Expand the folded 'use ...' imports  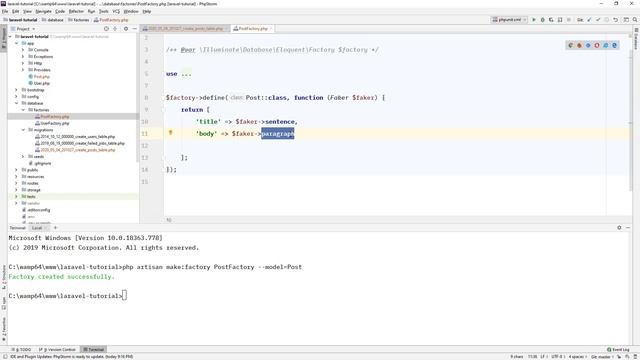[x=186, y=74]
